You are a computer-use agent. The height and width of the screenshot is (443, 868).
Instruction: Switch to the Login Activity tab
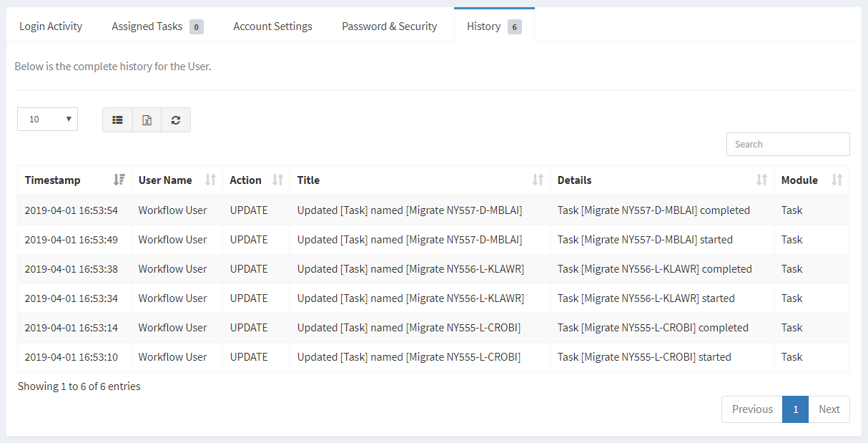coord(51,26)
